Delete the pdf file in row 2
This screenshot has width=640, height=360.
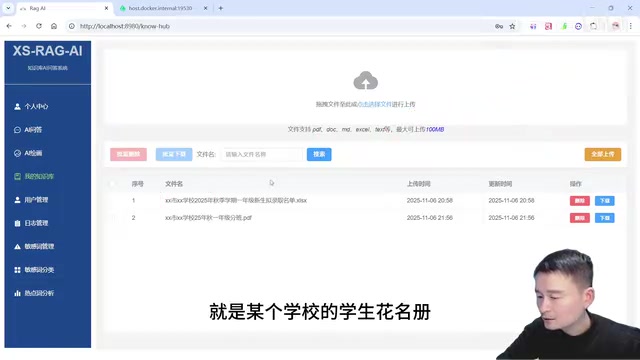[580, 218]
